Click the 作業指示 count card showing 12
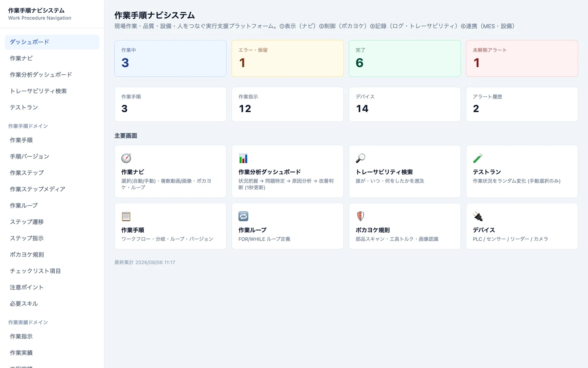Viewport: 588px width, 368px height. point(288,104)
